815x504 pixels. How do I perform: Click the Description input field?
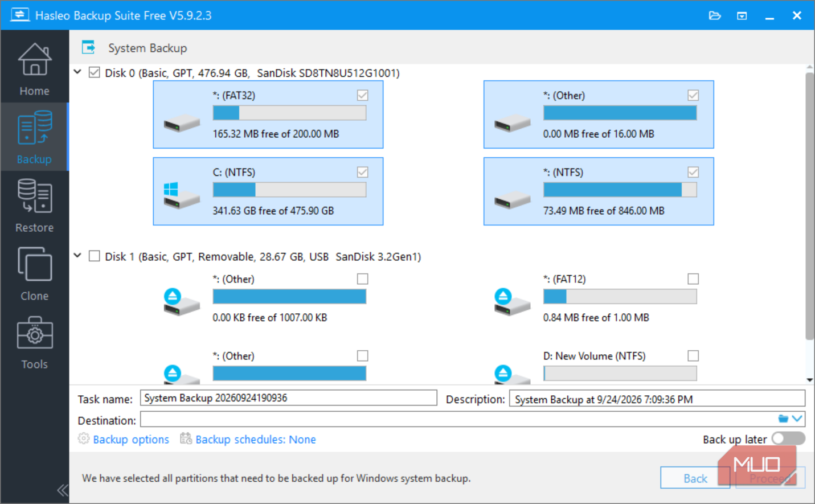tap(657, 399)
